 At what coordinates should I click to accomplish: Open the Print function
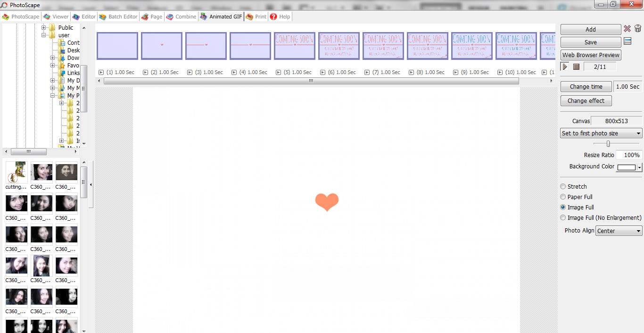pyautogui.click(x=256, y=17)
